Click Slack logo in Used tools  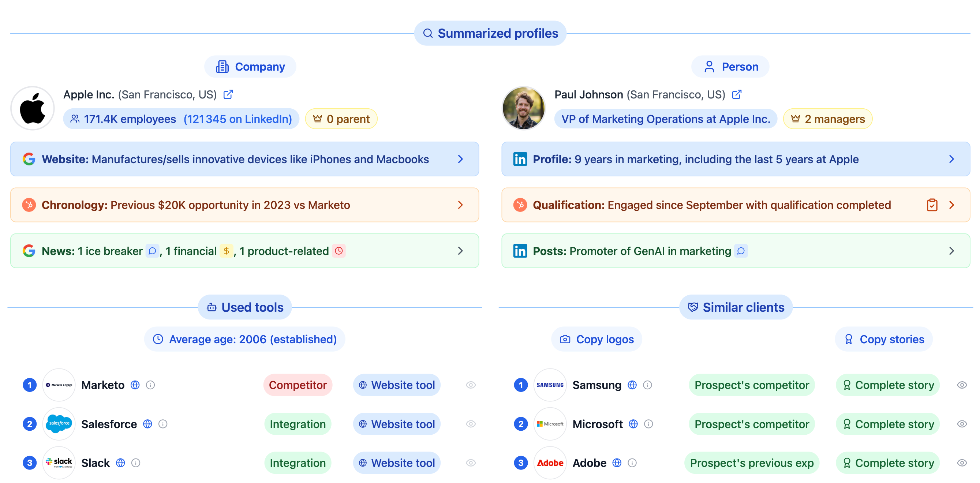coord(59,463)
